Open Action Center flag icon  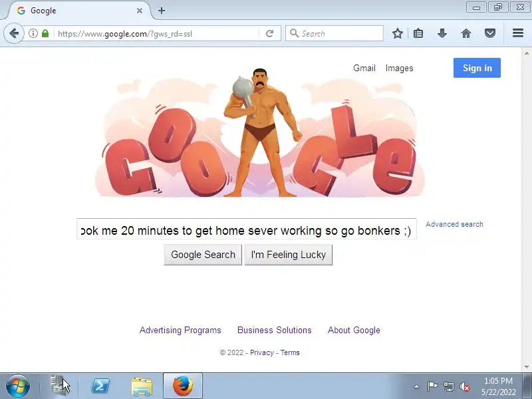[x=432, y=386]
